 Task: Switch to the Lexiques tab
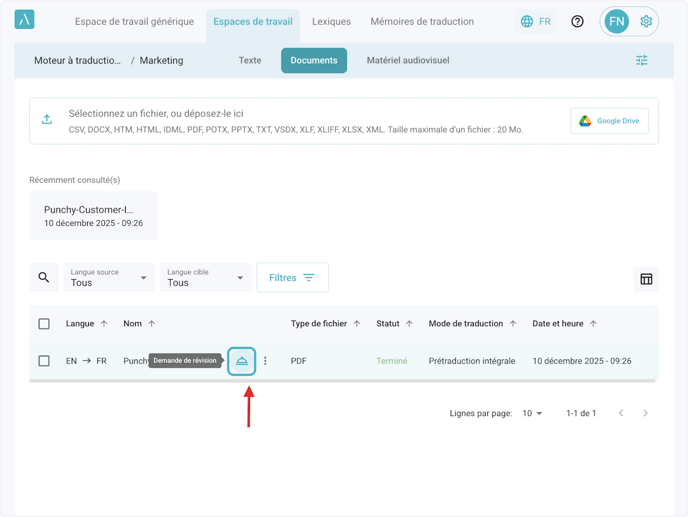(331, 21)
